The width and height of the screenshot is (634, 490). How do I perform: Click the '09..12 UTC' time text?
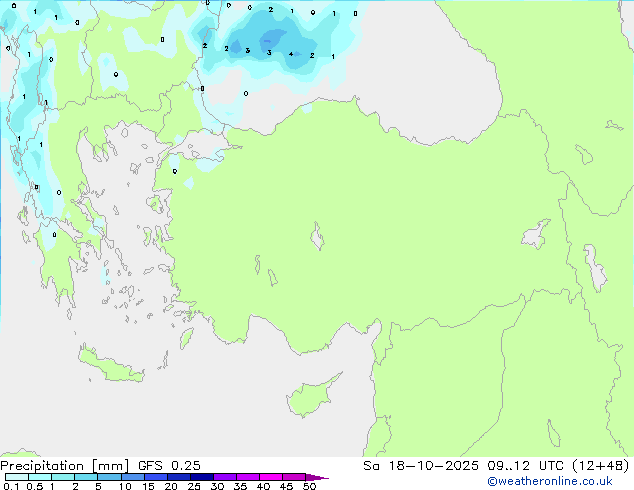click(526, 466)
